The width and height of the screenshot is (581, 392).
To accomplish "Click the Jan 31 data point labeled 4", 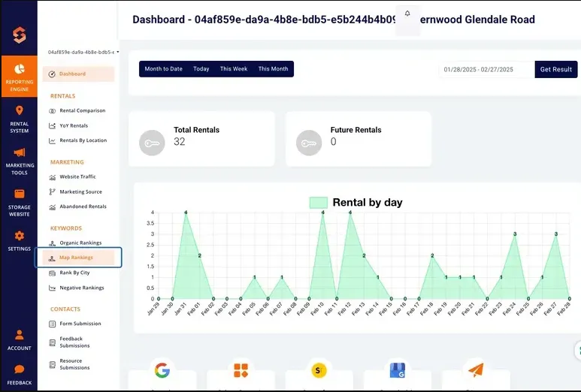I will click(186, 213).
